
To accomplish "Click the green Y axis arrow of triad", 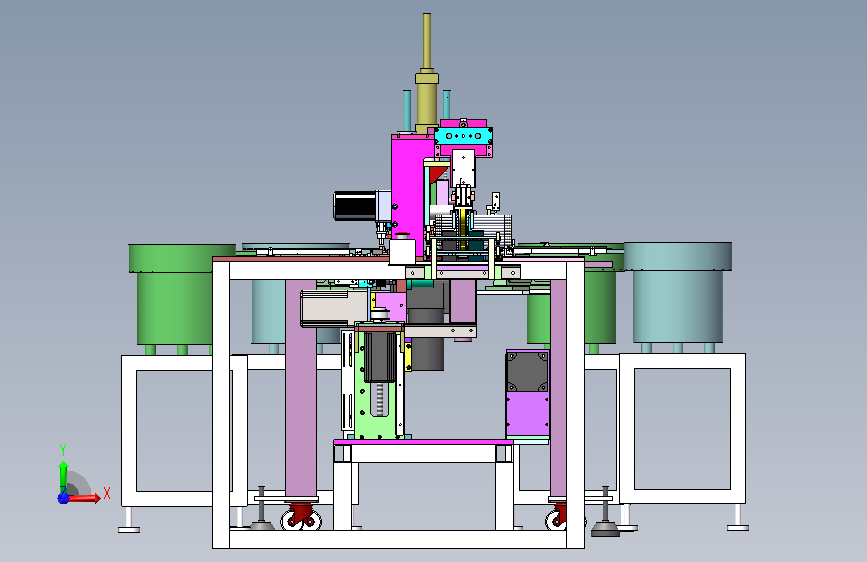I will click(63, 477).
